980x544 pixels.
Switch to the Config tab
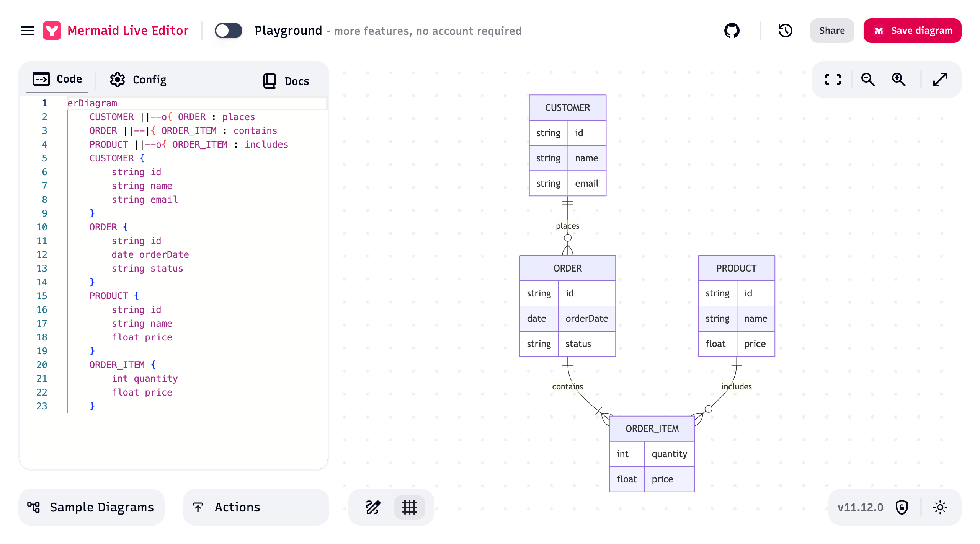click(x=139, y=80)
